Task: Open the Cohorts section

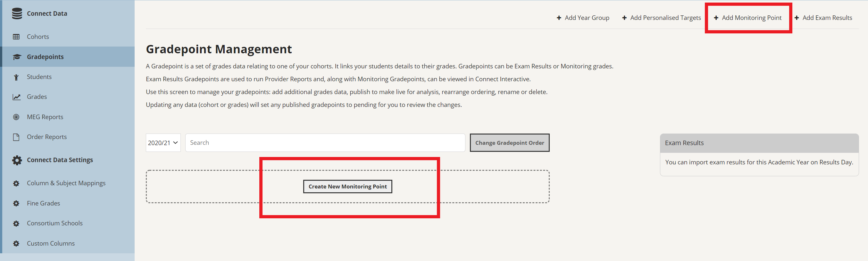Action: [x=68, y=37]
